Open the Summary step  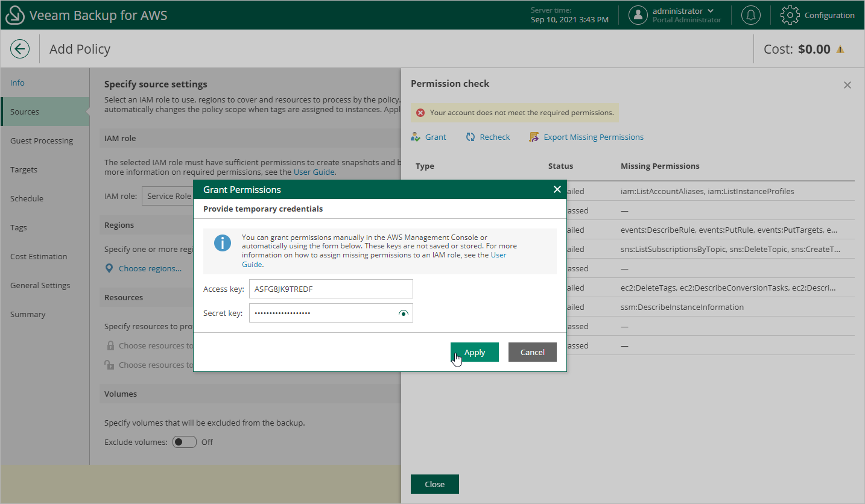click(x=28, y=314)
